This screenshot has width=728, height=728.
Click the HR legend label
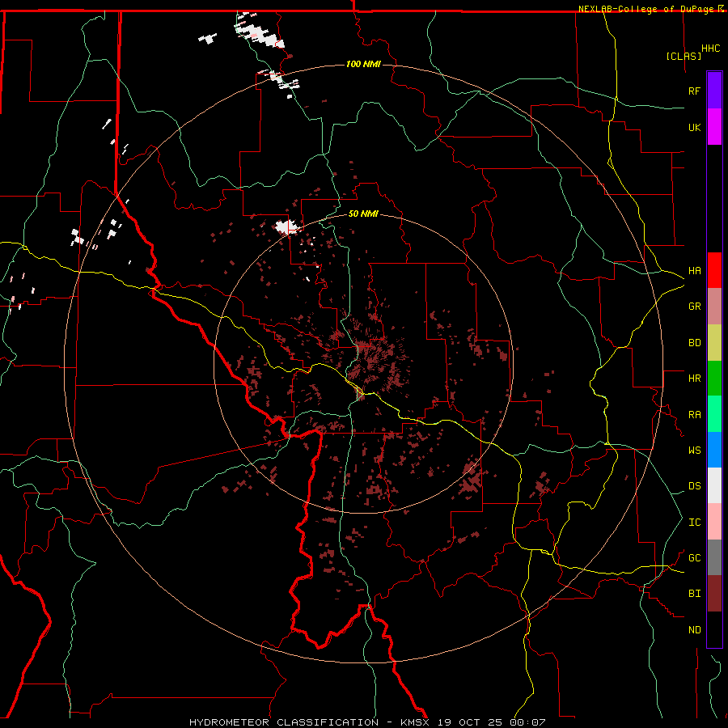pos(694,379)
